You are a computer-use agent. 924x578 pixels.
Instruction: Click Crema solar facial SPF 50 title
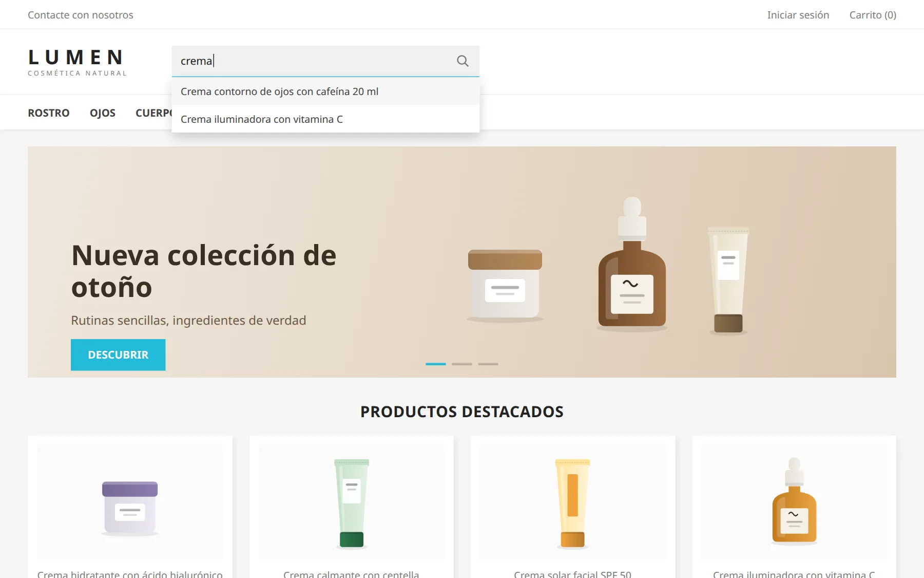pyautogui.click(x=573, y=574)
